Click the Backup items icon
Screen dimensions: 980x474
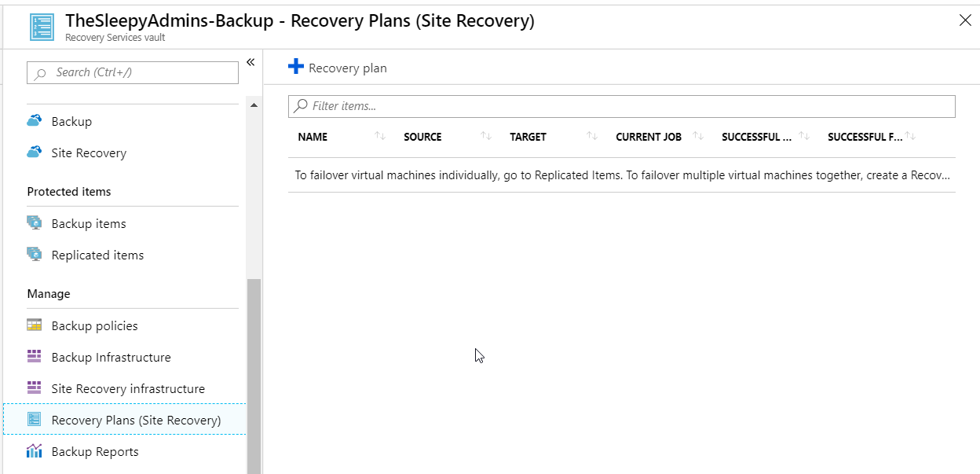tap(35, 223)
